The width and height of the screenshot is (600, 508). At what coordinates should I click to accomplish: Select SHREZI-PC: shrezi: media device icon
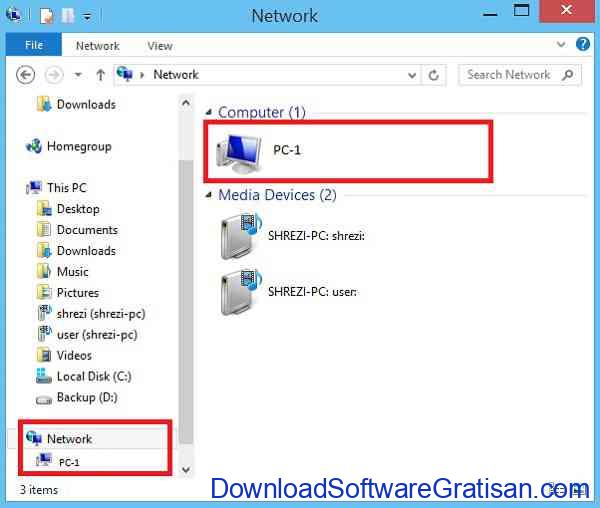(241, 236)
